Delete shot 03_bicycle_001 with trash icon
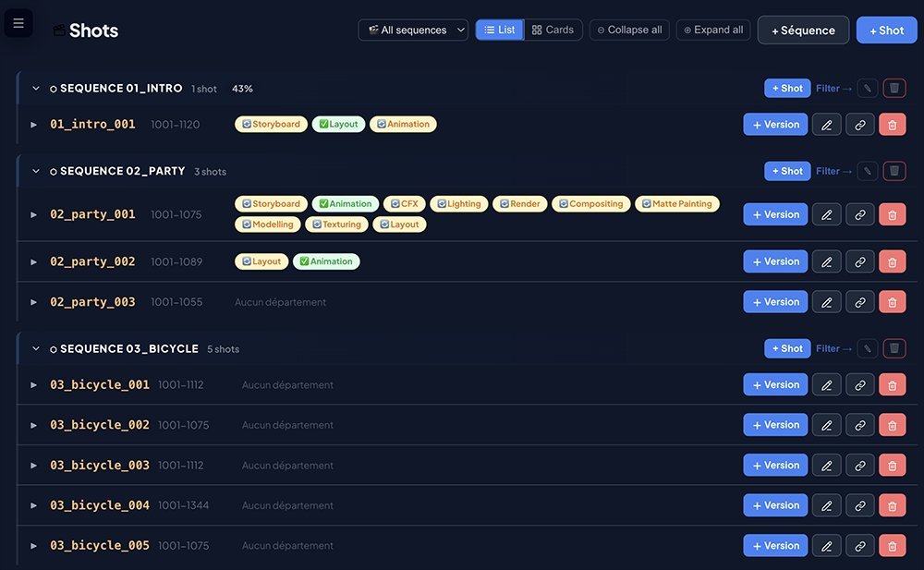924x570 pixels. coord(892,385)
